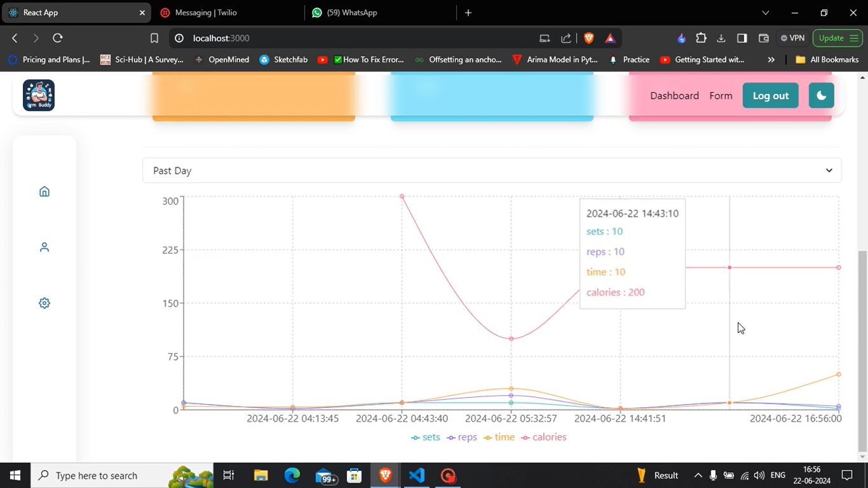Launch Microsoft Edge from the taskbar
The width and height of the screenshot is (868, 488).
coord(292,475)
